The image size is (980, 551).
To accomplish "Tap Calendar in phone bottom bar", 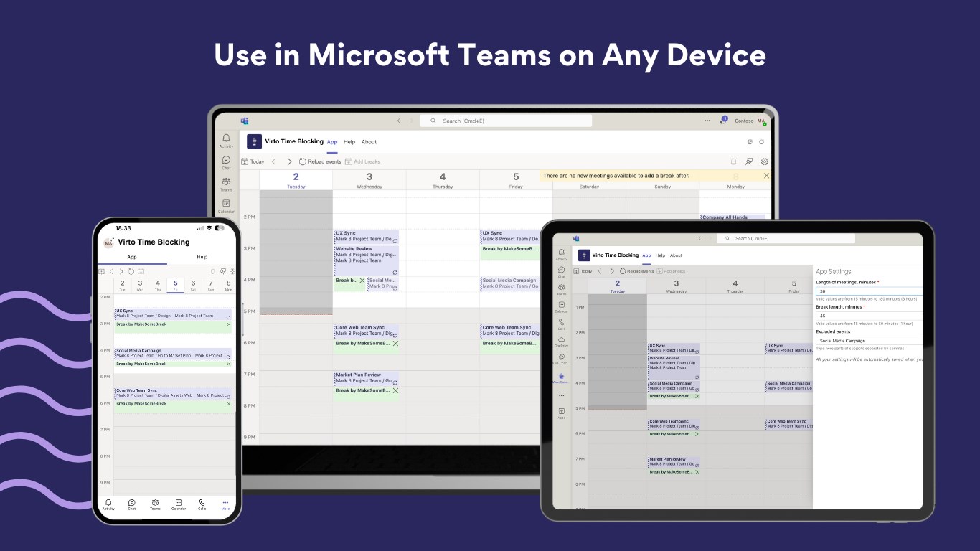I will (179, 504).
